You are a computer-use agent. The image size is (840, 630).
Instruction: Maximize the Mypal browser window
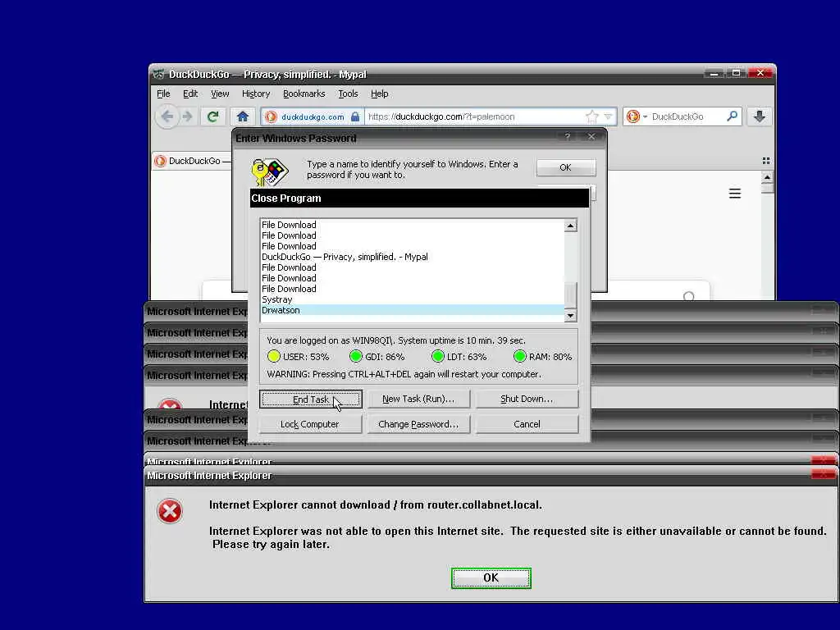click(x=737, y=73)
